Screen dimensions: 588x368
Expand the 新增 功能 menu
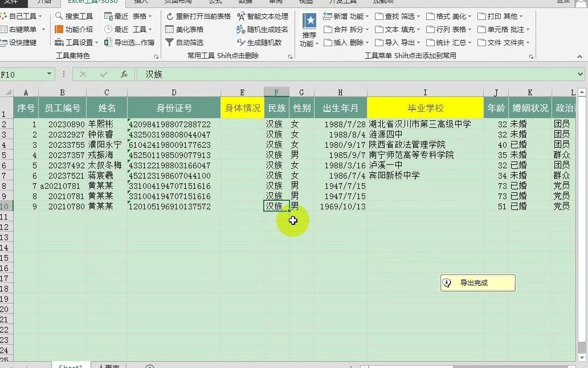tap(345, 16)
